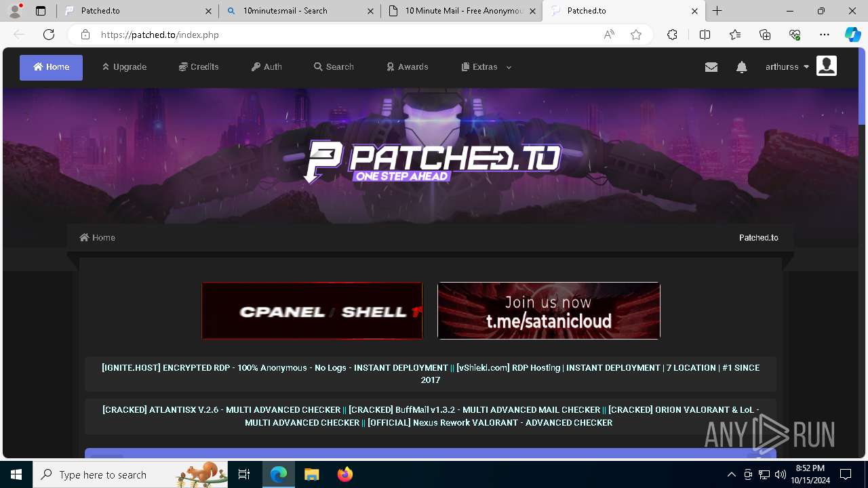This screenshot has height=488, width=868.
Task: Open browser Extensions puzzle icon
Action: point(672,35)
